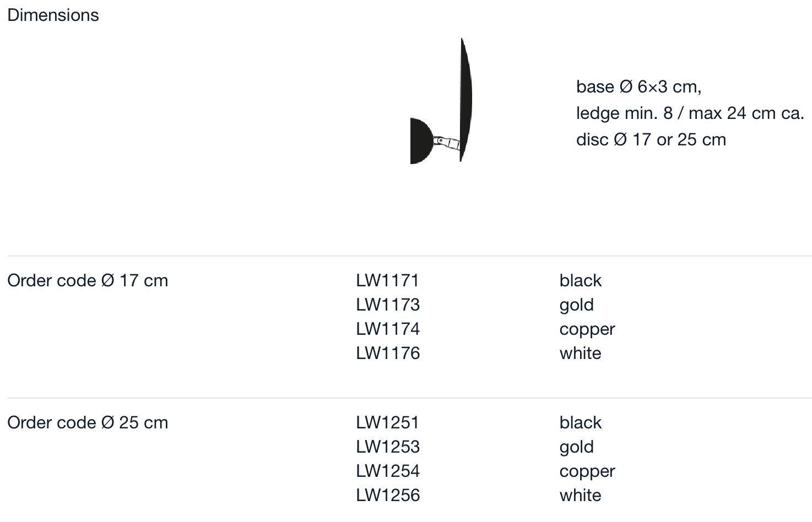Select order code LW1176
The image size is (812, 522).
tap(388, 353)
